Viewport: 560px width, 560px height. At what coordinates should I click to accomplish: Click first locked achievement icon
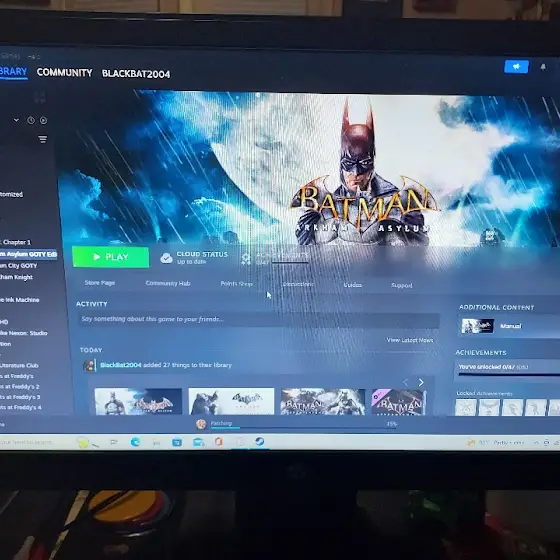click(466, 407)
